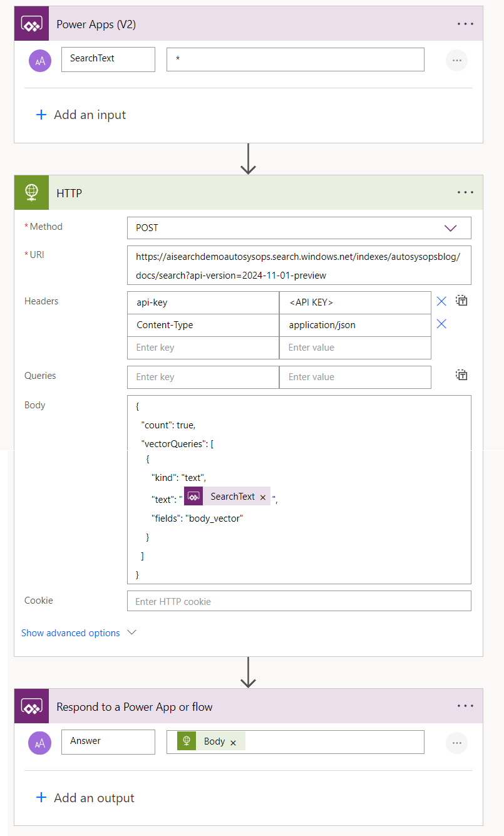Remove the Body token from Answer value
The height and width of the screenshot is (836, 504).
(x=233, y=743)
